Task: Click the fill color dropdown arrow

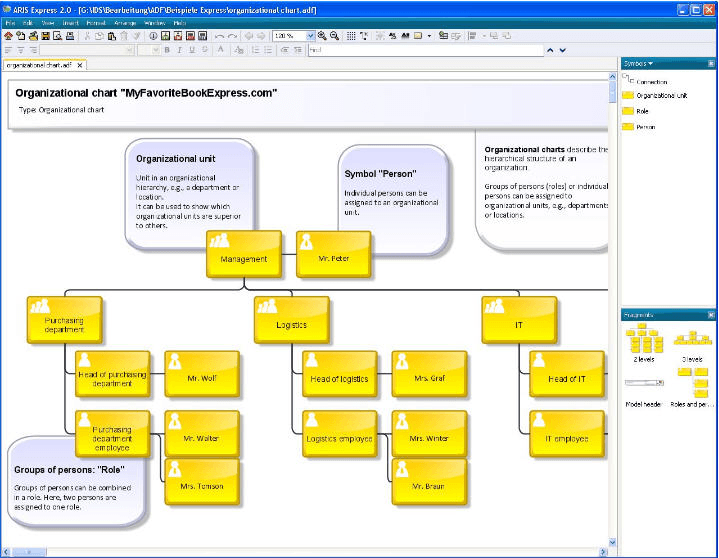Action: coord(429,36)
